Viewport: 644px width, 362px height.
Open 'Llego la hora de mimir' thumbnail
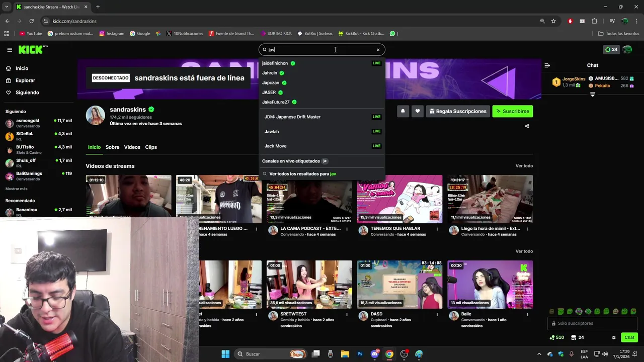click(490, 199)
